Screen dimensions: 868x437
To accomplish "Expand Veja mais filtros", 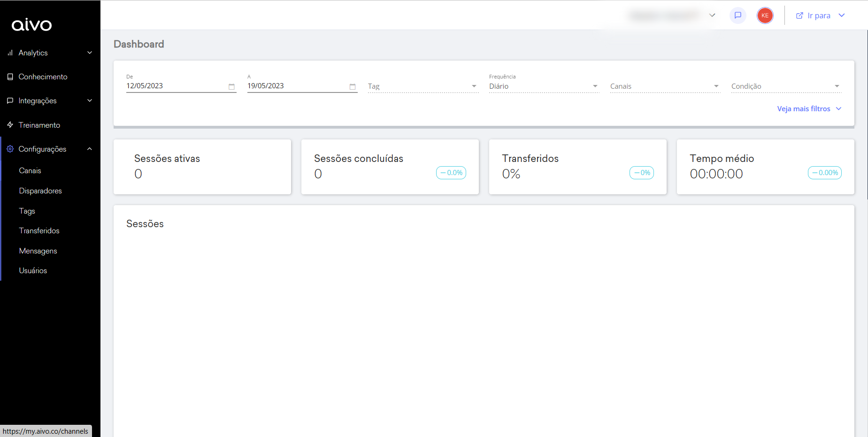I will tap(809, 109).
